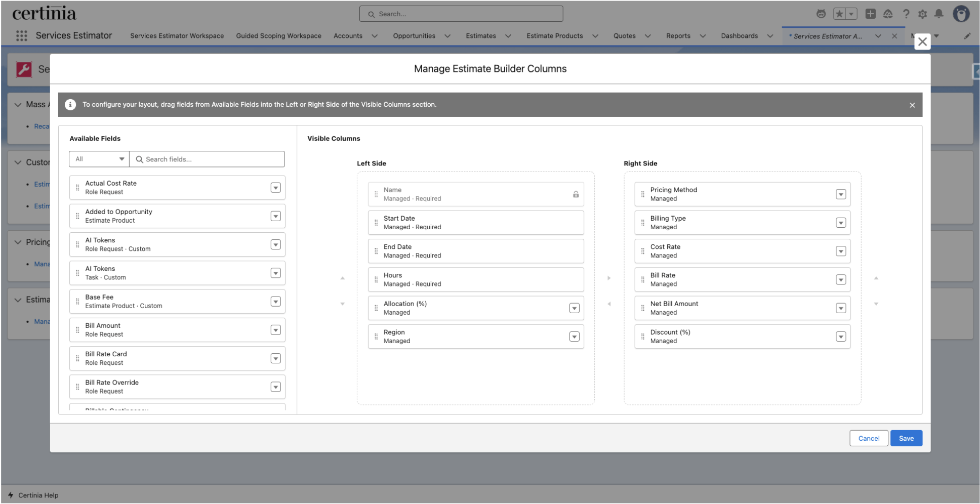Click move-to-left-side arrow between columns
This screenshot has height=504, width=980.
click(x=609, y=304)
